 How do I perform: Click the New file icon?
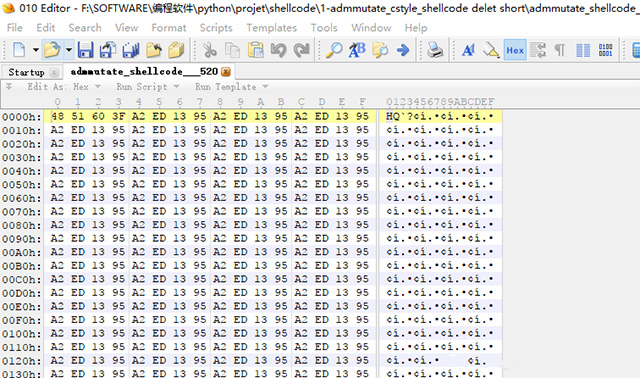[19, 50]
